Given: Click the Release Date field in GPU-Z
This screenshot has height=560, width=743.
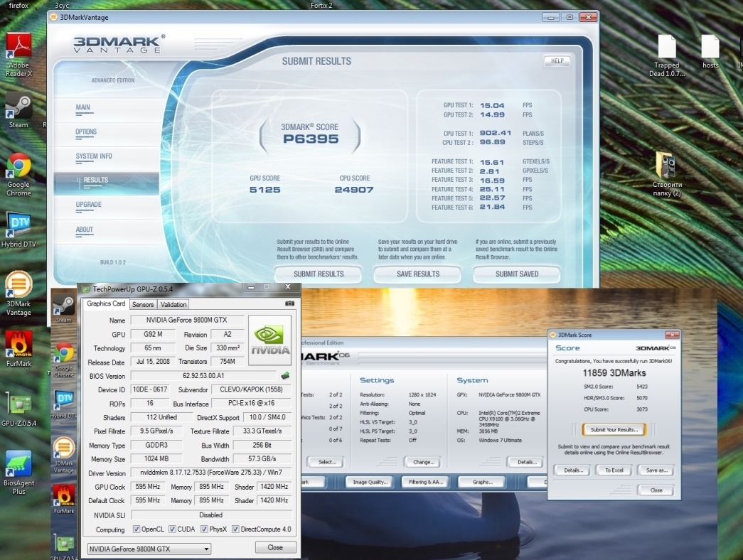Looking at the screenshot, I should pos(153,362).
